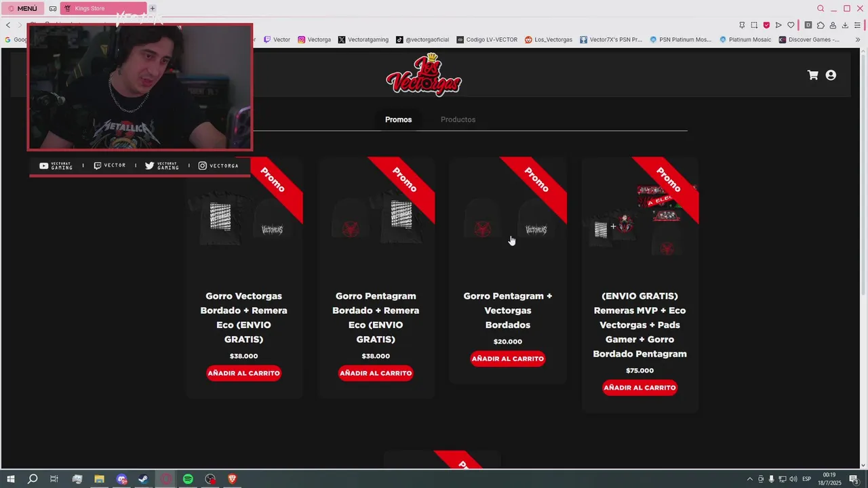The width and height of the screenshot is (868, 488).
Task: Open the Windows Start menu
Action: point(10,479)
